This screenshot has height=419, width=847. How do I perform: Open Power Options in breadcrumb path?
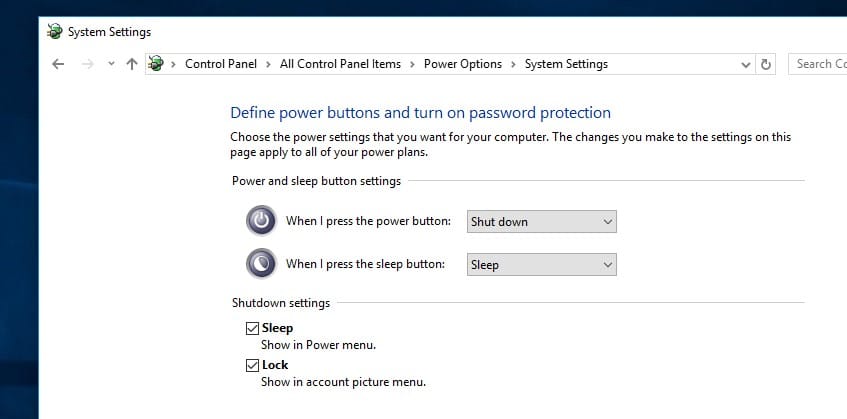462,64
